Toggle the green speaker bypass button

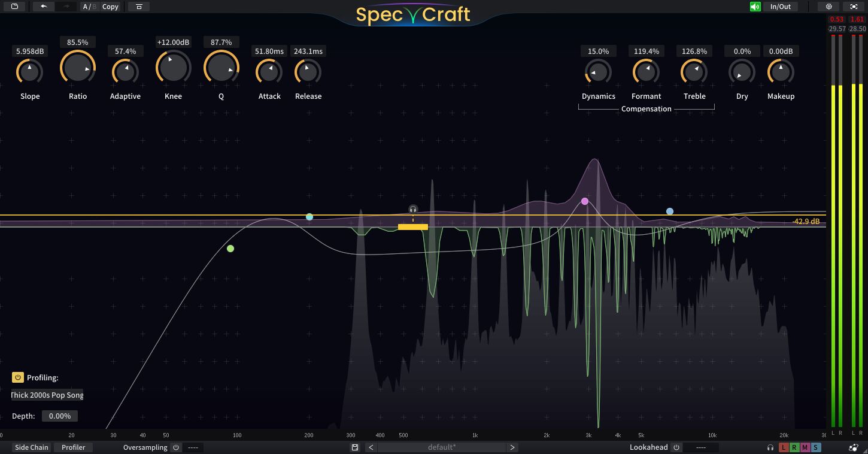tap(755, 7)
